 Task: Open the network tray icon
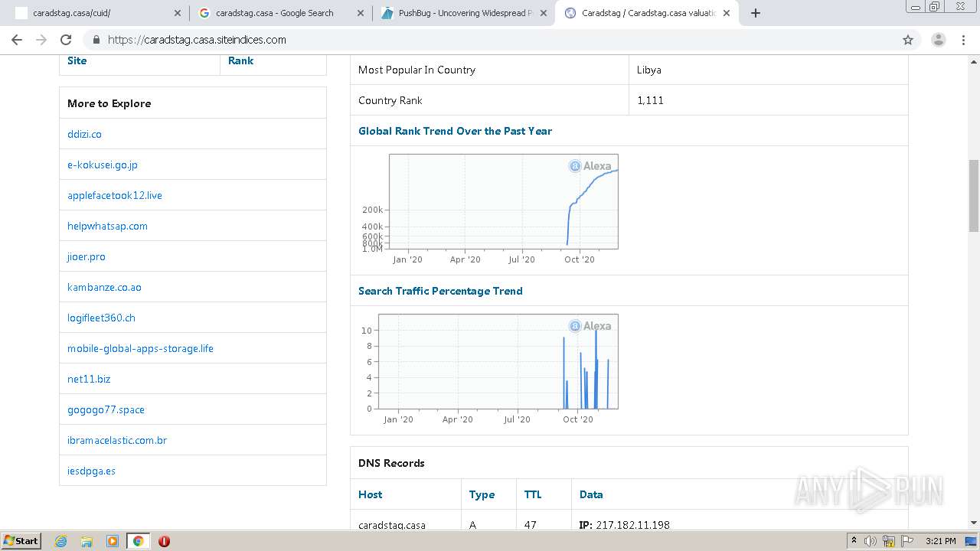[x=889, y=541]
